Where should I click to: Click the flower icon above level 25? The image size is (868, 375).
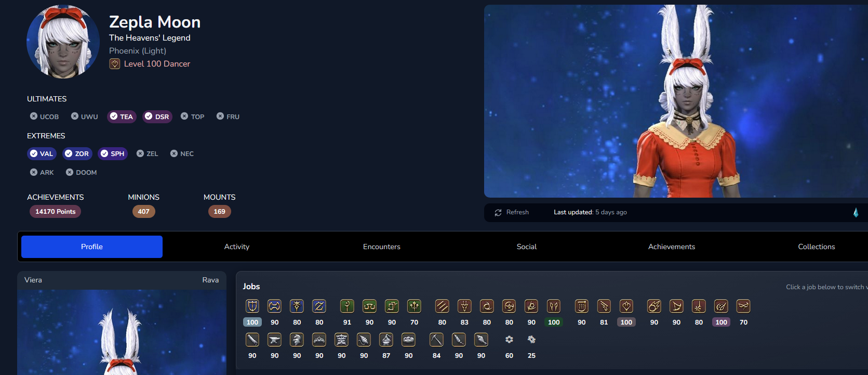[x=531, y=340]
